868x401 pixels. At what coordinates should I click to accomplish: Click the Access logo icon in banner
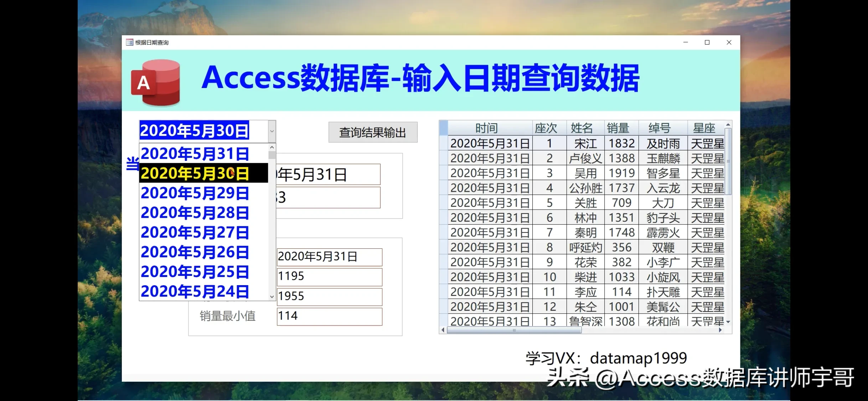click(156, 83)
